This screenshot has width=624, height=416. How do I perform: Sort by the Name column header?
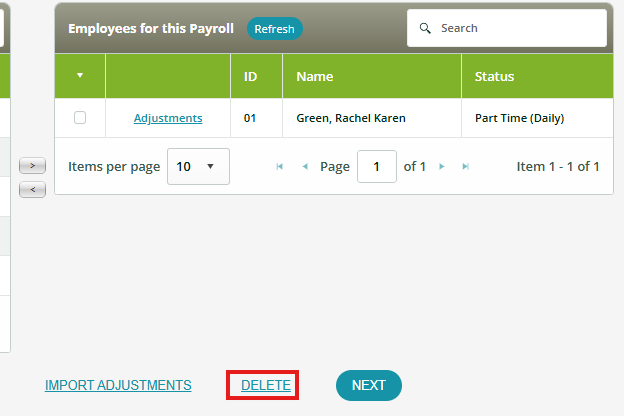315,76
